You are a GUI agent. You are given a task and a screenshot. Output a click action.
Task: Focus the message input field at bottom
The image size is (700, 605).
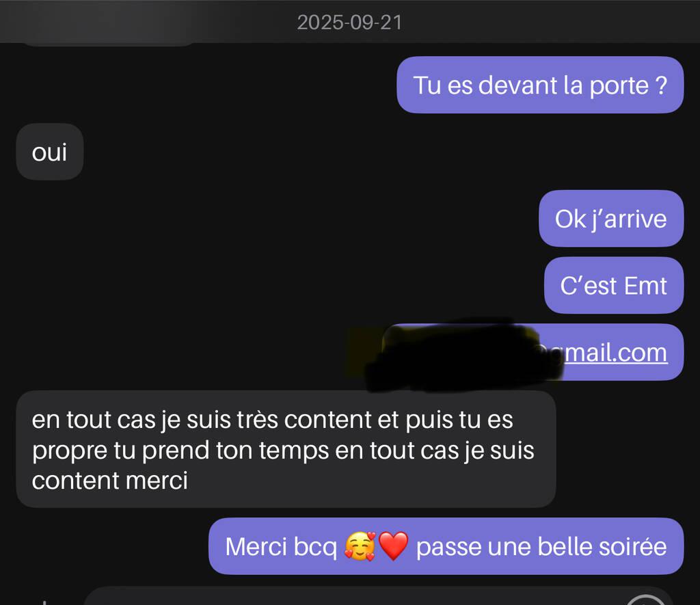tap(377, 597)
